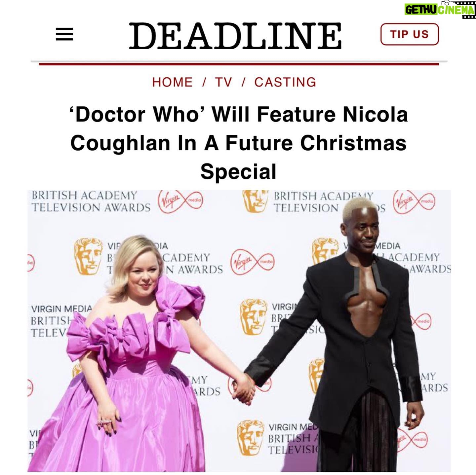Image resolution: width=476 pixels, height=475 pixels.
Task: Click Virgin Media logo beside top-left Television Awards text
Action: tap(180, 201)
